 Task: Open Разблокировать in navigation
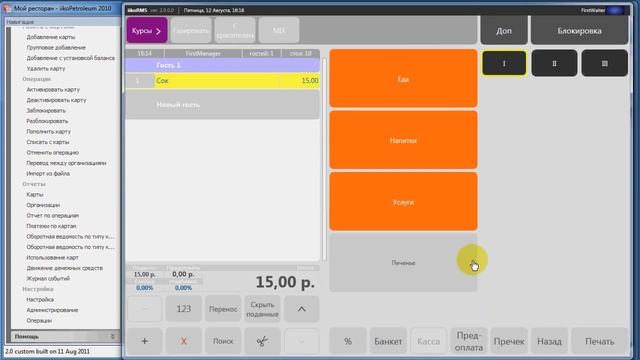coord(47,121)
